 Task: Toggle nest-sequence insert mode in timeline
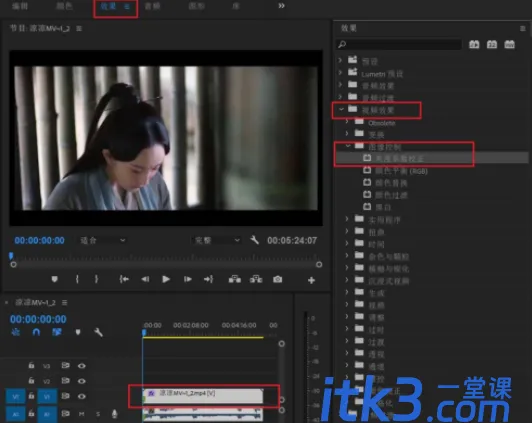point(16,332)
